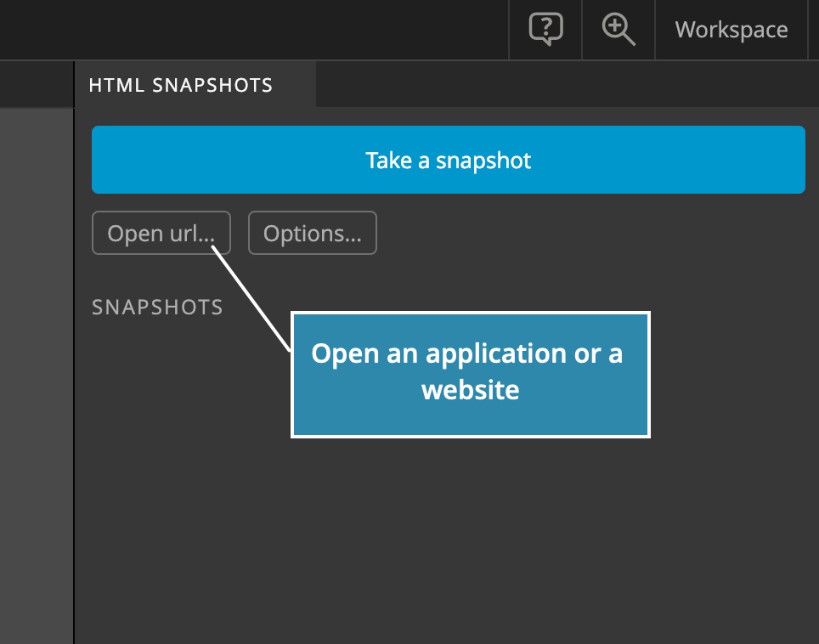The height and width of the screenshot is (644, 819).
Task: Switch to the HTML SNAPSHOTS tab
Action: point(181,85)
